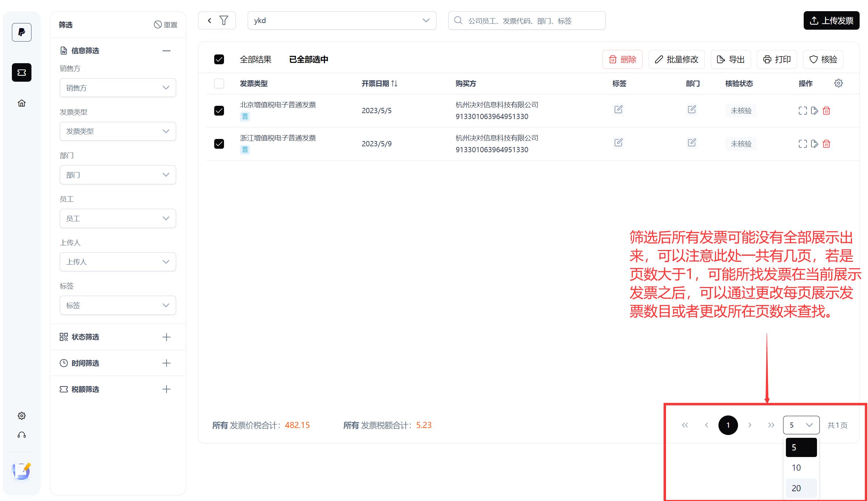Open the invoice module in the sidebar
Image resolution: width=868 pixels, height=501 pixels.
pos(22,72)
